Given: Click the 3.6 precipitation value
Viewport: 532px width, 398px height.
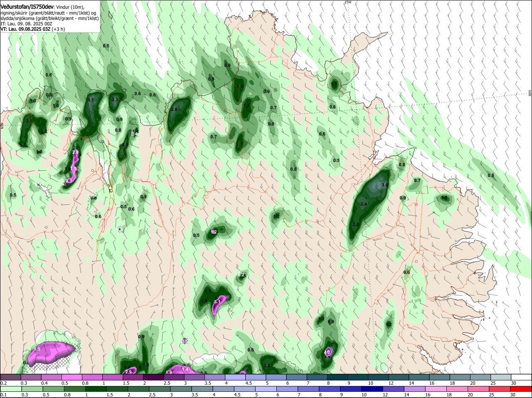Looking at the screenshot, I should 385,185.
